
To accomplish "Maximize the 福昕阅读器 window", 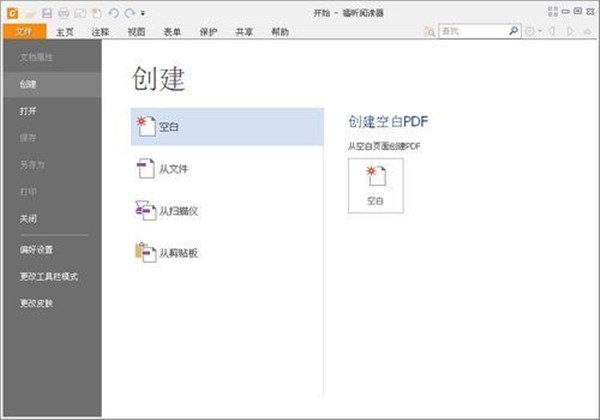I will point(578,11).
